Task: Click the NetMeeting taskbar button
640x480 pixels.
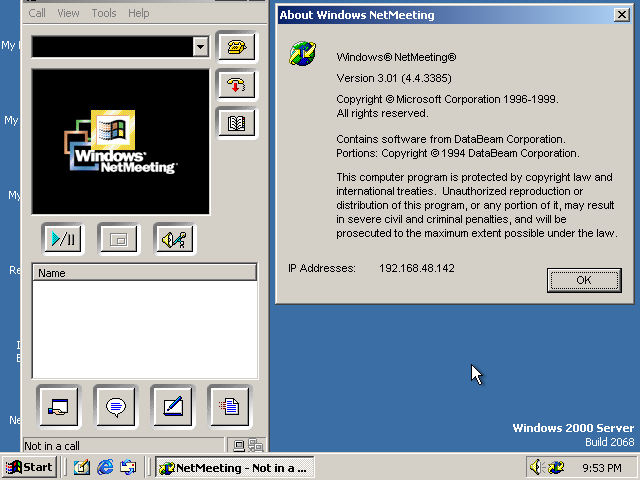Action: pyautogui.click(x=235, y=467)
